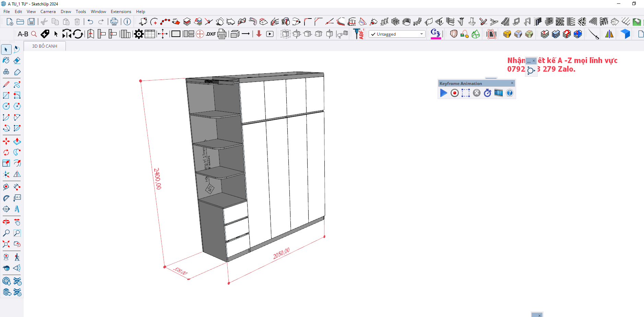Open Keyframe Animation help button
644x317 pixels.
pos(510,93)
